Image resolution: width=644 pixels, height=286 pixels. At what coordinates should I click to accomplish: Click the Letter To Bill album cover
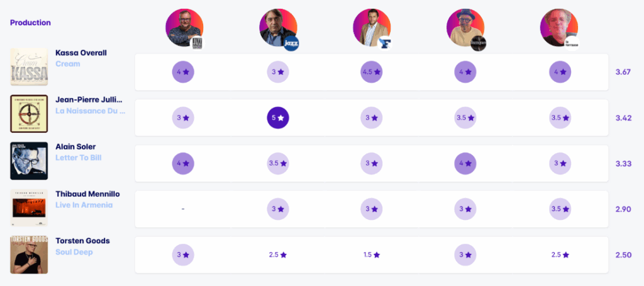(x=29, y=161)
